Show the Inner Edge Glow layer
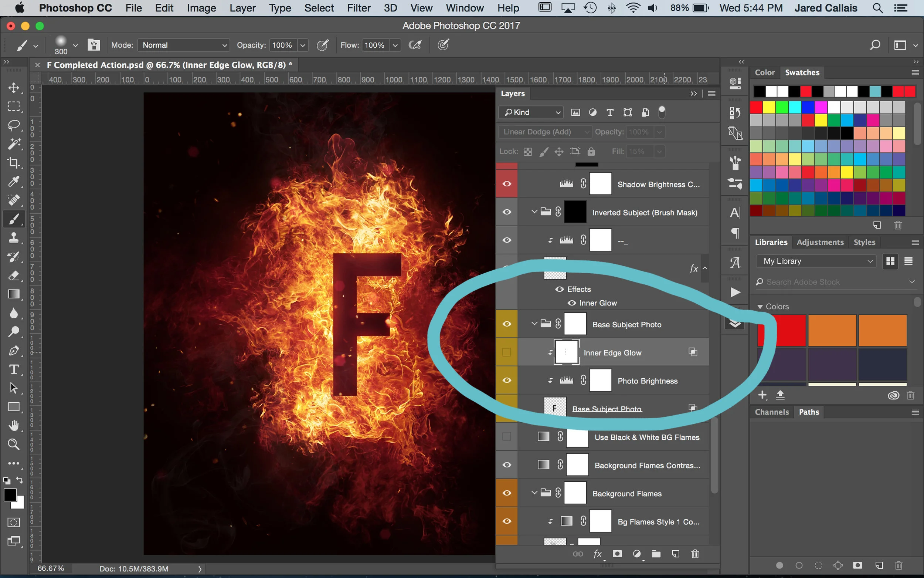 506,352
